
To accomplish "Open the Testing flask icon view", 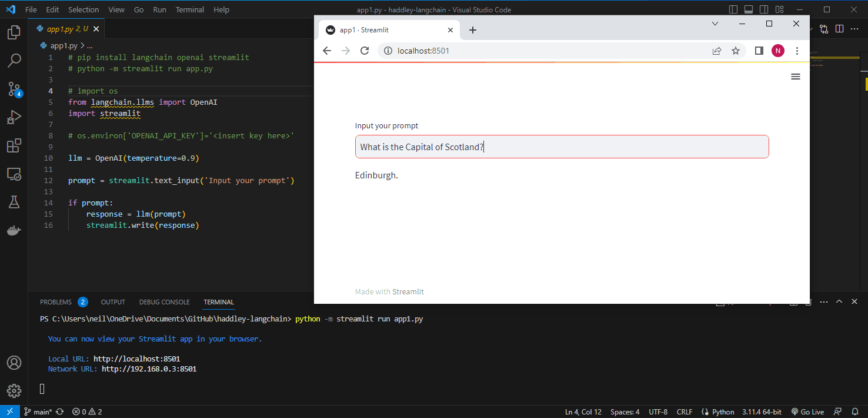I will 14,202.
